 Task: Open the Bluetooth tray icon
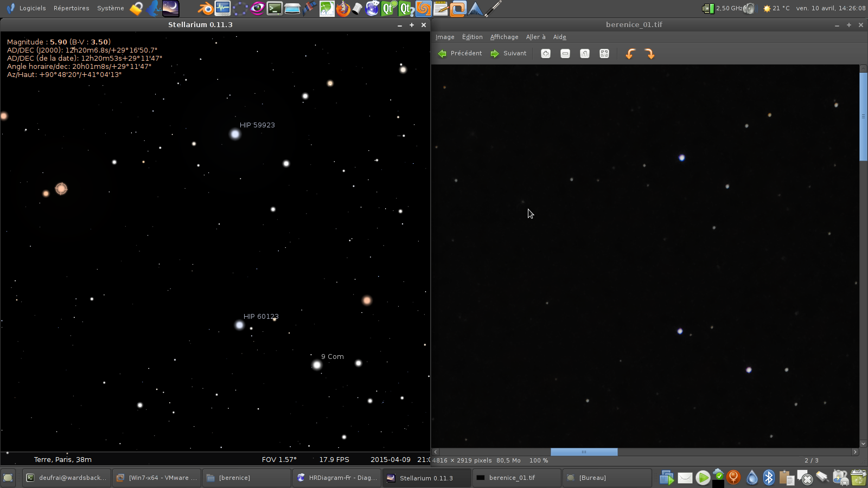point(769,478)
